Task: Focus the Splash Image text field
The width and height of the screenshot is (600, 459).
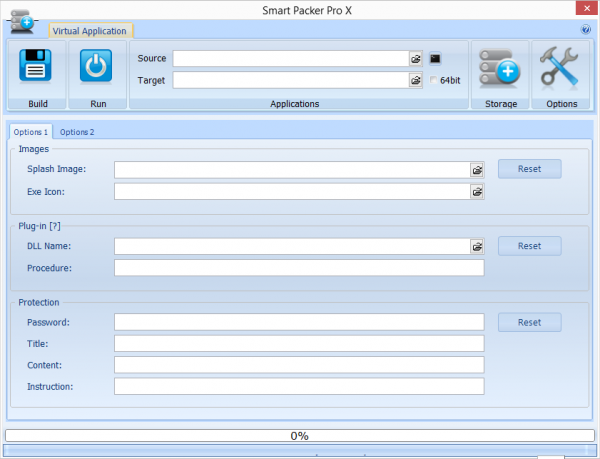Action: coord(292,170)
